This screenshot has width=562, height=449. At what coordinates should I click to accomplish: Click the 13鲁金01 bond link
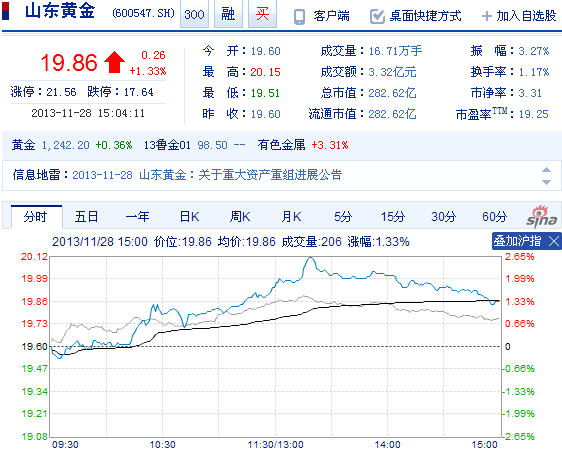(167, 145)
